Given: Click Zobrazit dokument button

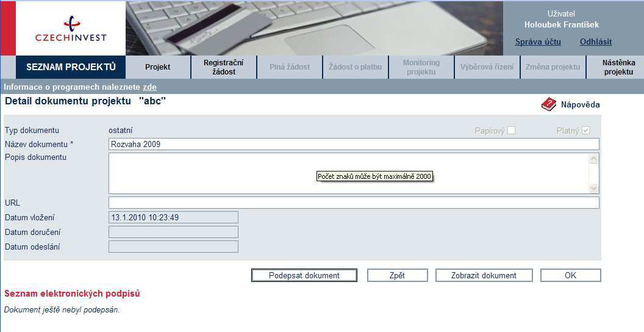Looking at the screenshot, I should 484,275.
